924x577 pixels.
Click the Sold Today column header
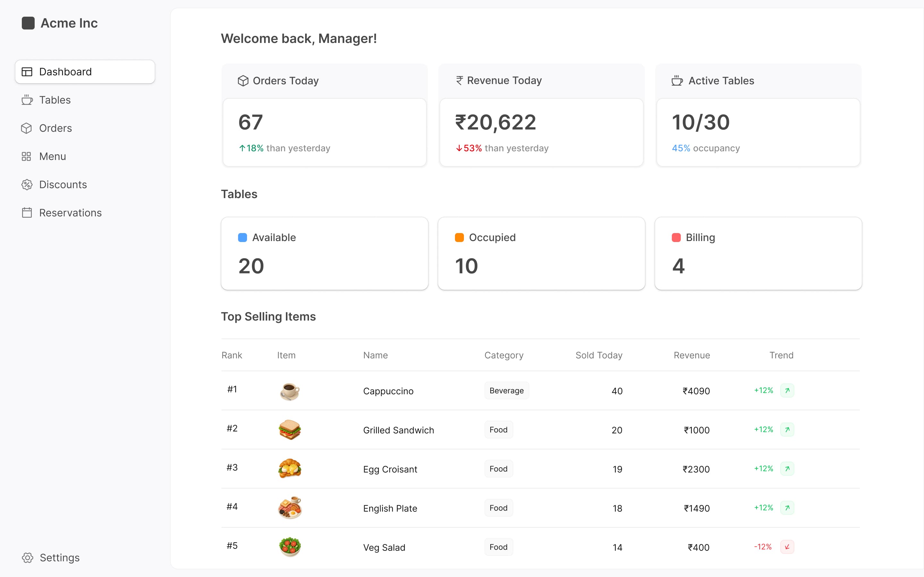(598, 355)
